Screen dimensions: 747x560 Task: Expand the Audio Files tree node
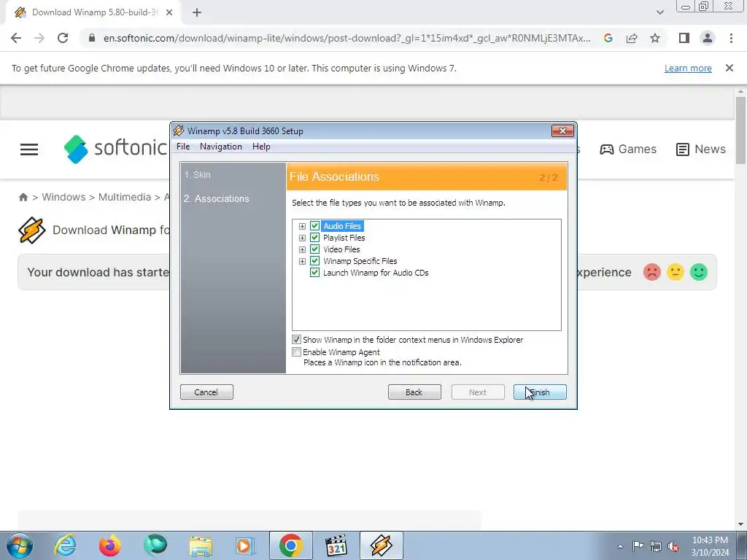[x=302, y=226]
